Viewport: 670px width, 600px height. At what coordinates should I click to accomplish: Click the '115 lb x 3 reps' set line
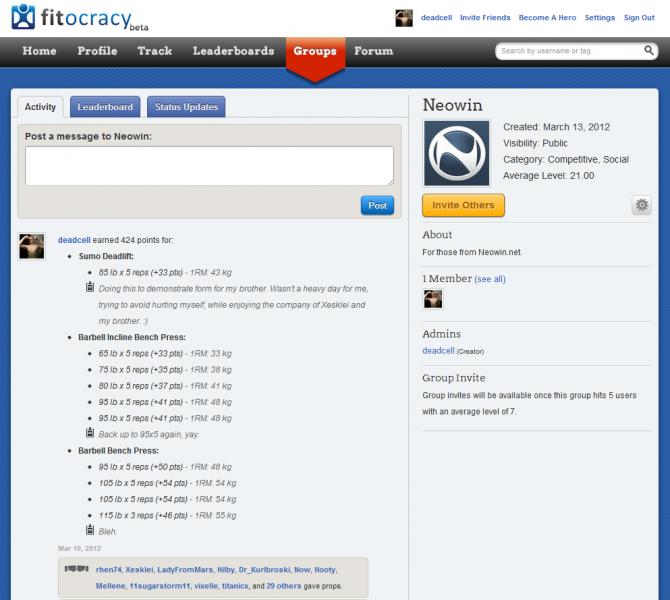pos(168,516)
